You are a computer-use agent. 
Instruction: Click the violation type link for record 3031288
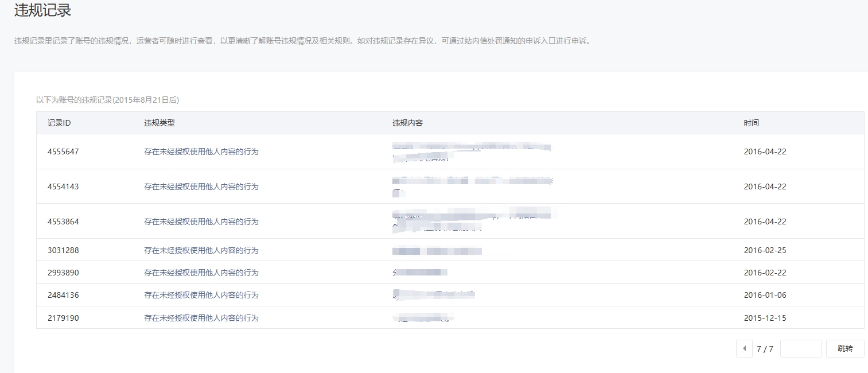[201, 250]
